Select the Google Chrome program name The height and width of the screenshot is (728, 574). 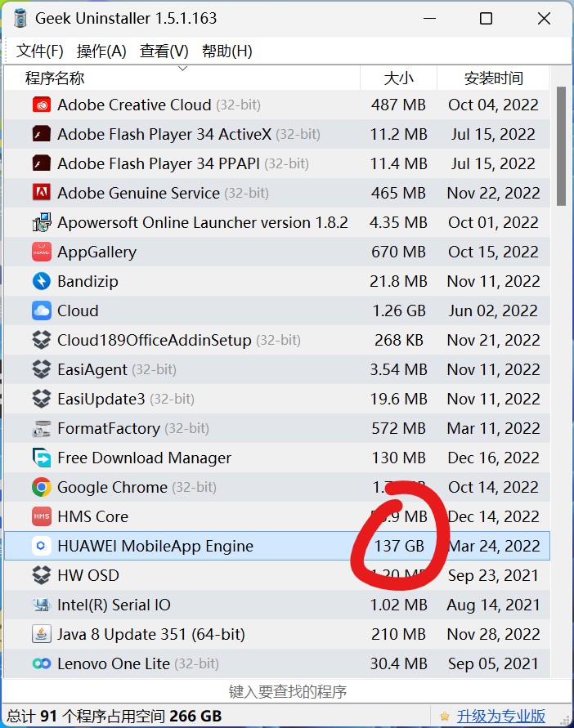pos(112,487)
